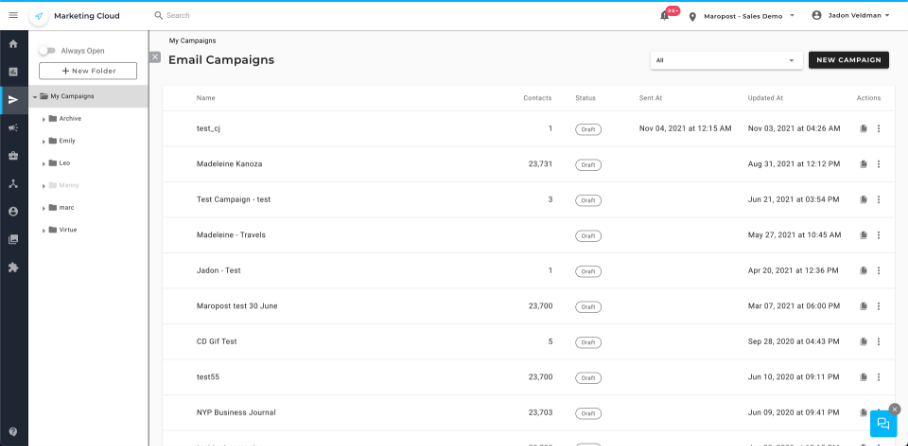
Task: Copy the Madeleine Kanoza campaign
Action: (863, 164)
